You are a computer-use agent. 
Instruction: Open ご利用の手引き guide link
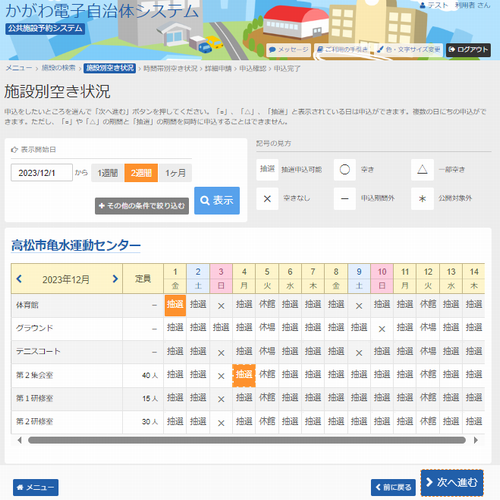(342, 49)
